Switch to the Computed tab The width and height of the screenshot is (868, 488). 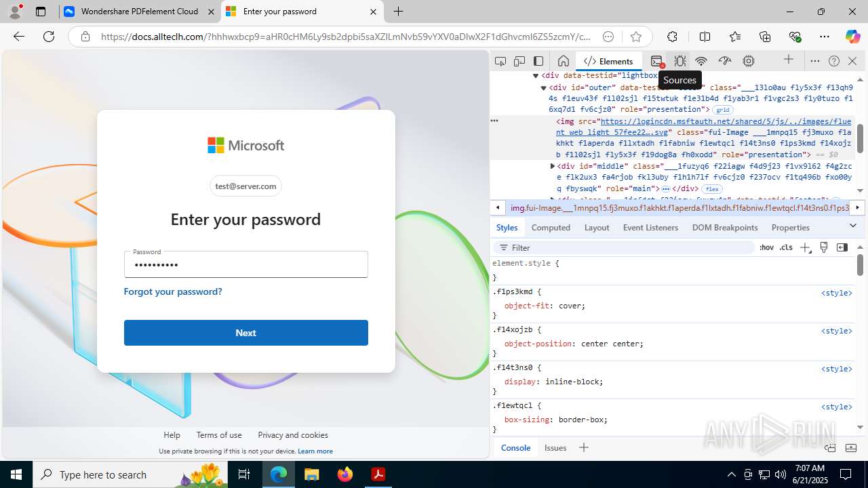(x=551, y=228)
